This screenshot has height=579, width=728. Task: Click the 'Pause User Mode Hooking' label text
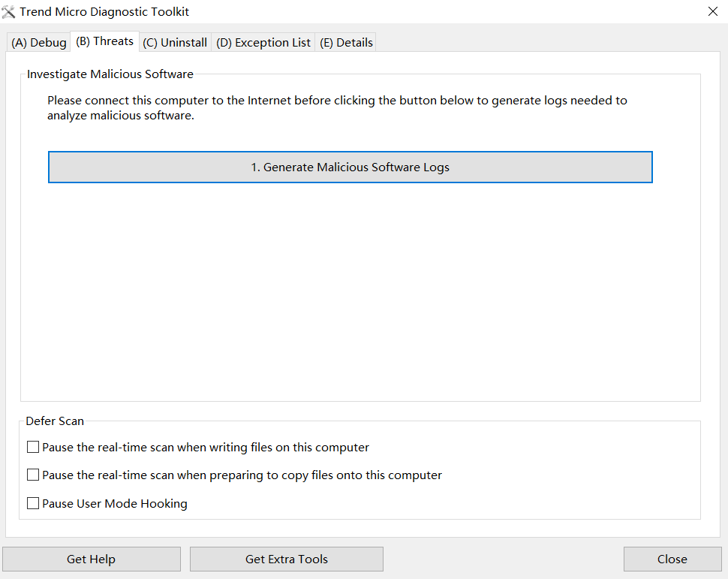click(x=115, y=504)
